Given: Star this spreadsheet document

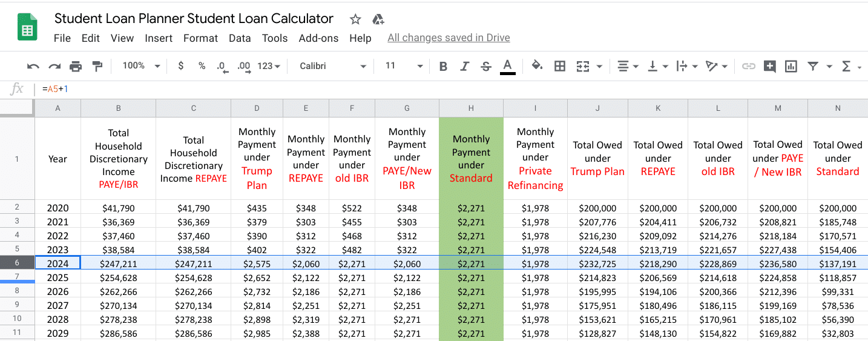Looking at the screenshot, I should pos(355,19).
